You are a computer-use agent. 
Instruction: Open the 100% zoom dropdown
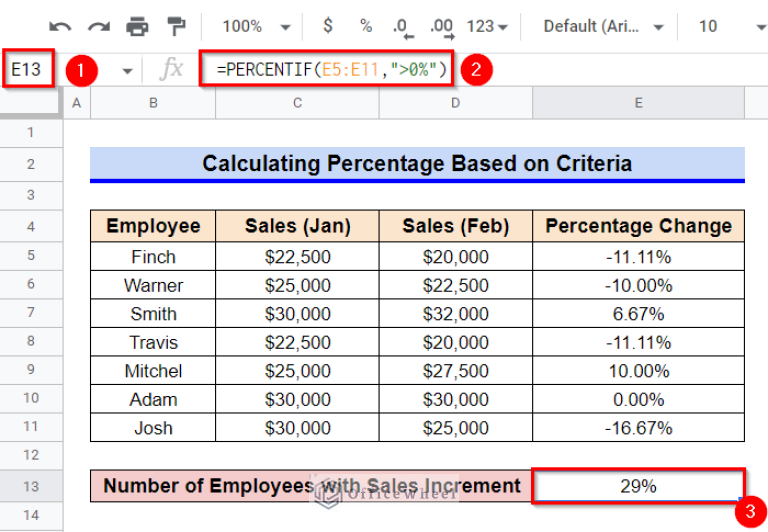tap(256, 26)
